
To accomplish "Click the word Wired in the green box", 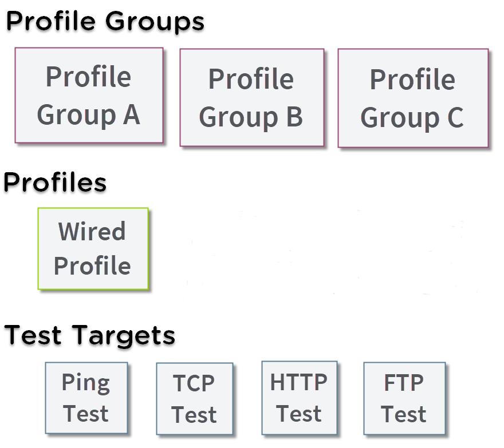I will (x=92, y=231).
